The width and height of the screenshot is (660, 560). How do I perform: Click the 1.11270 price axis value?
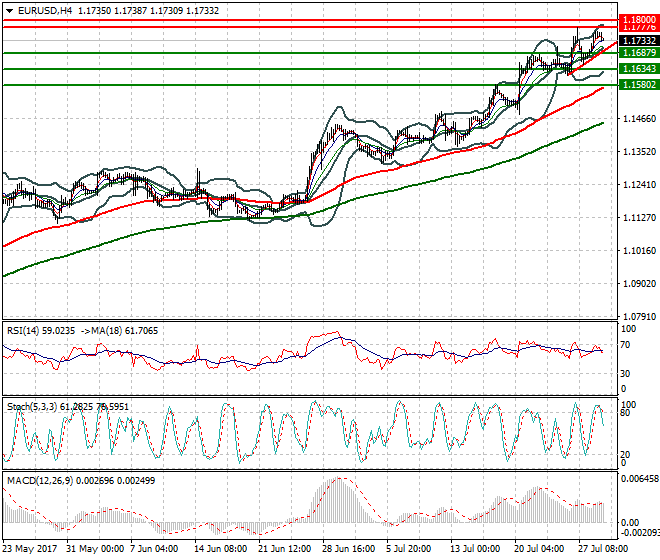point(639,217)
